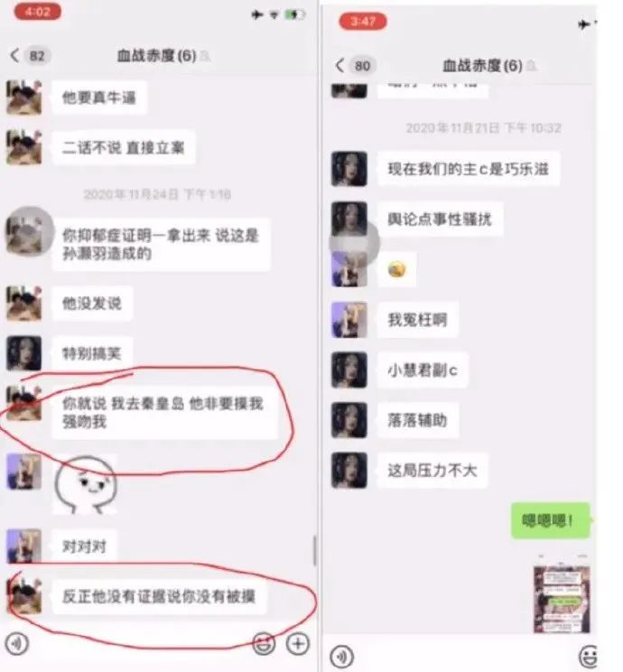
Task: Tap voice input icon in right chat
Action: point(342,656)
